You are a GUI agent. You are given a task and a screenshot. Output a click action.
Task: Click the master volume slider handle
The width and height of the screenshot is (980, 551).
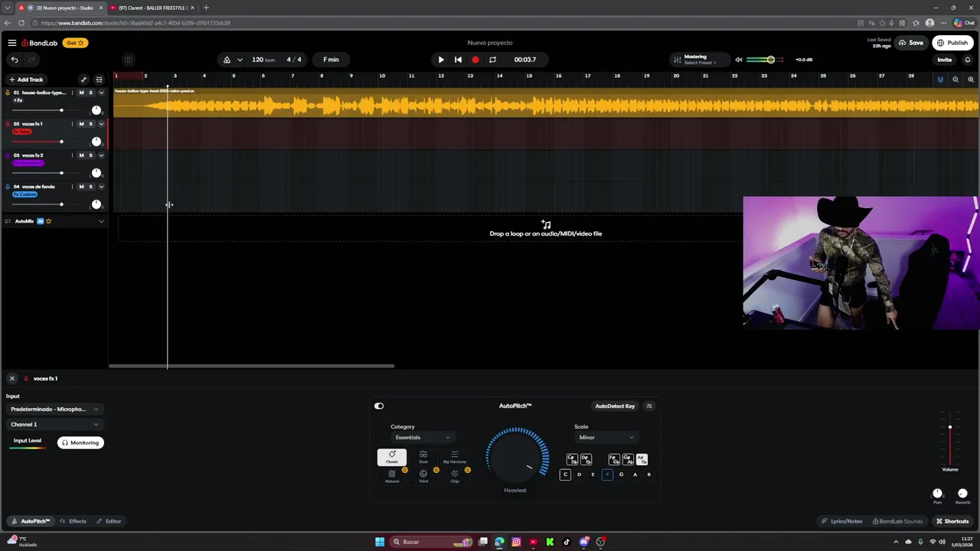771,60
